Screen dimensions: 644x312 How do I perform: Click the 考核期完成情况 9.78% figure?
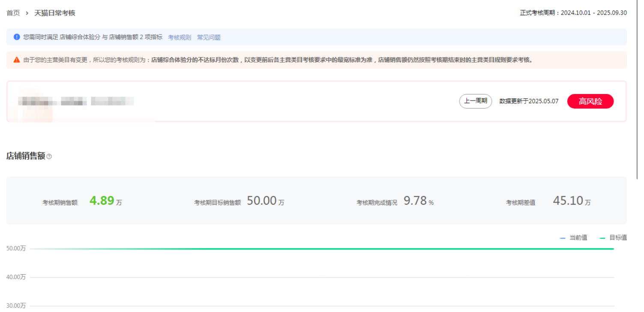[418, 201]
